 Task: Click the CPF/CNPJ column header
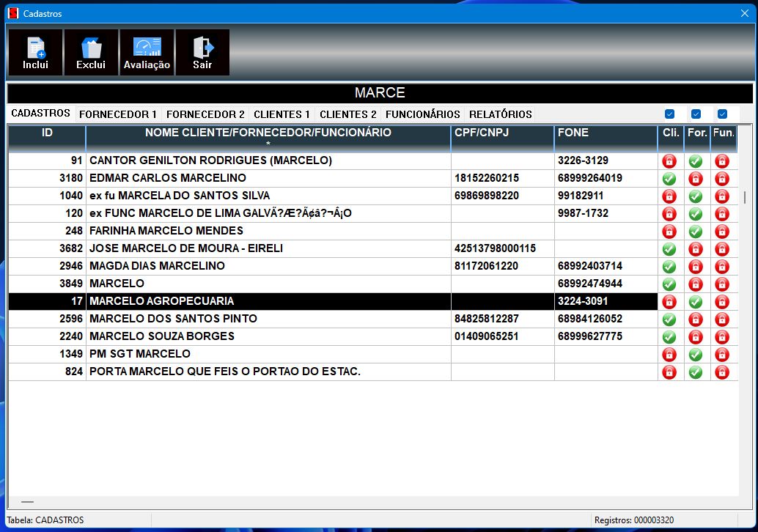tap(502, 138)
